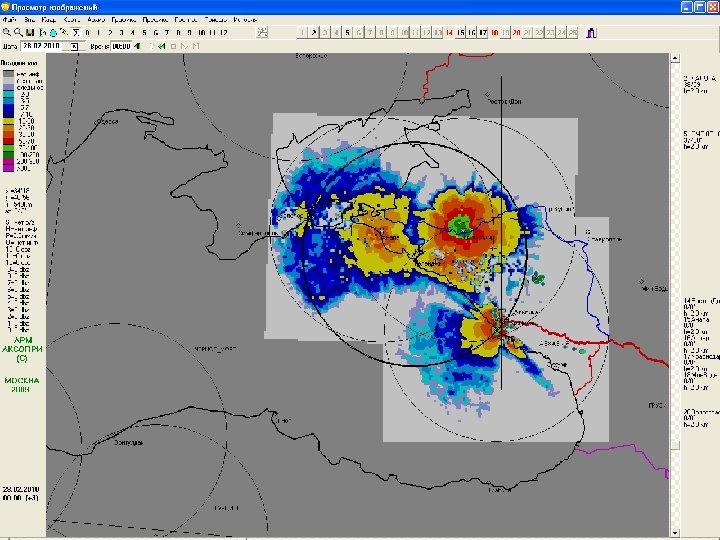The height and width of the screenshot is (540, 720).
Task: Open the last menu bar item
Action: [x=245, y=20]
